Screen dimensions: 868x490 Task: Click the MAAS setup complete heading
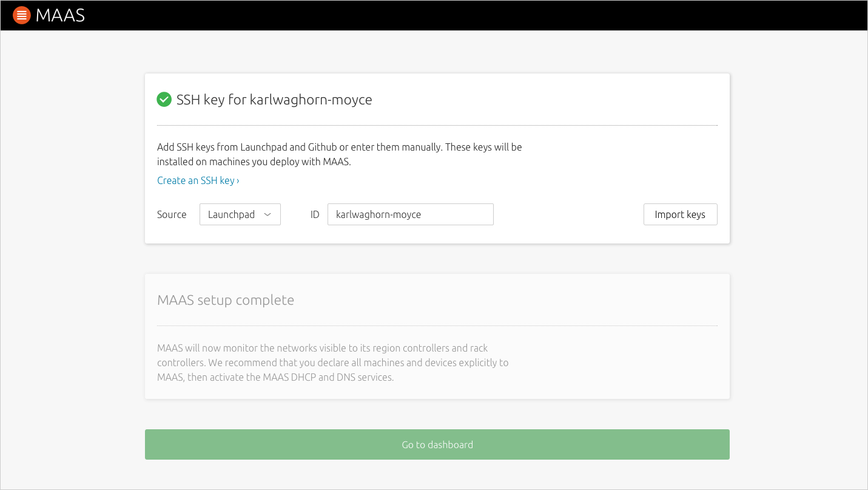(x=226, y=300)
